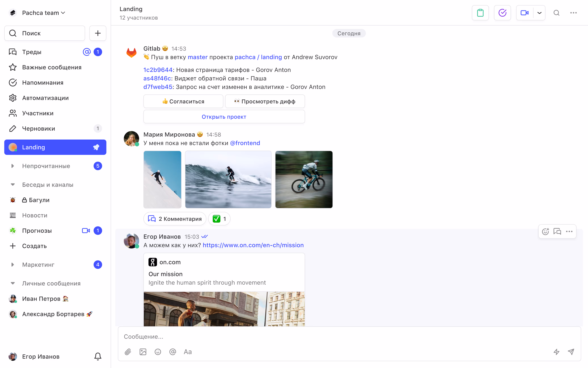
Task: Unpin the Landing channel
Action: pyautogui.click(x=96, y=147)
